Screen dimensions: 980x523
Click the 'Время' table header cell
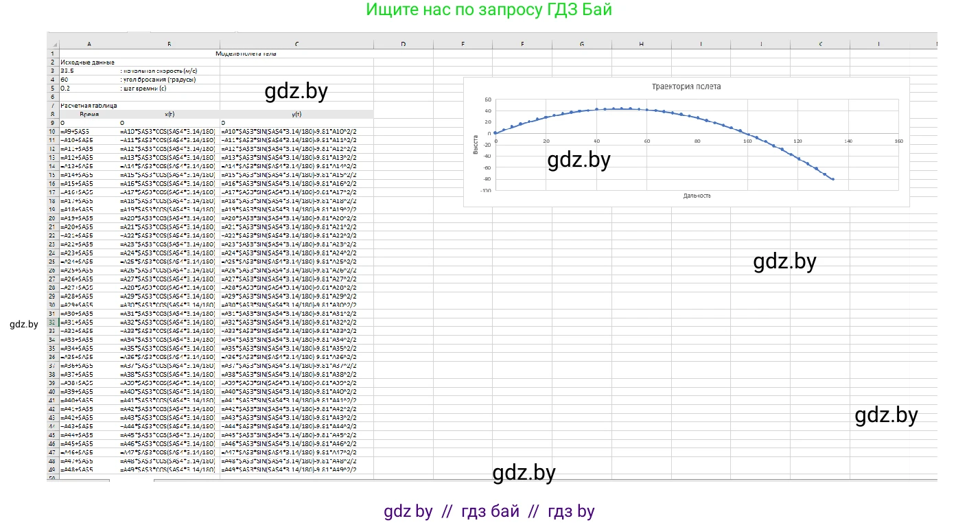point(89,114)
